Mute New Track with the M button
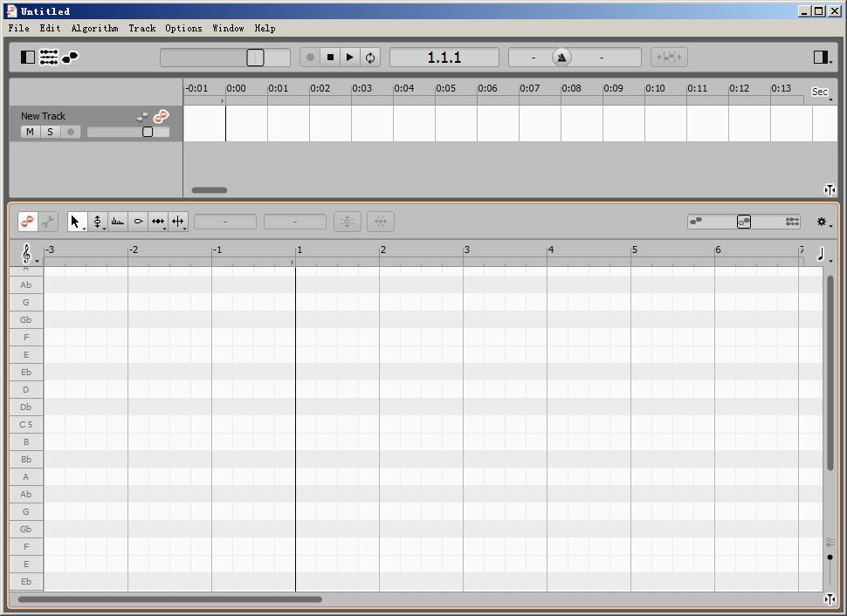This screenshot has height=616, width=847. pyautogui.click(x=31, y=132)
